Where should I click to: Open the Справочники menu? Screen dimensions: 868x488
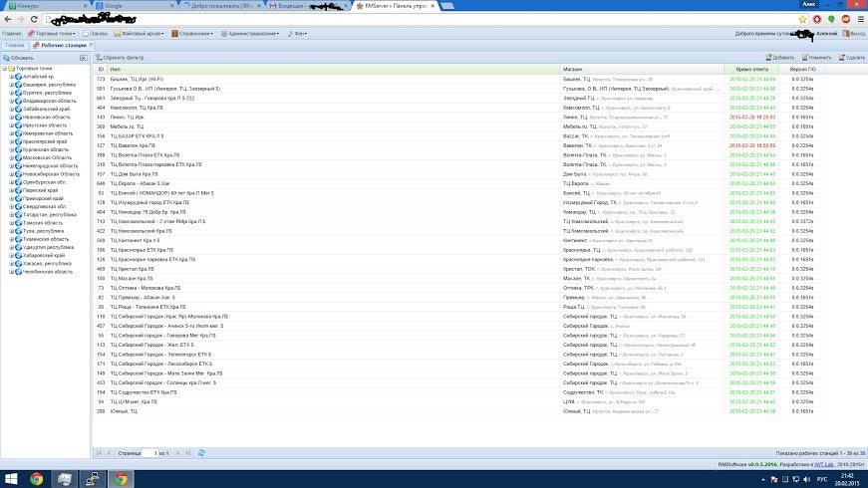[192, 34]
